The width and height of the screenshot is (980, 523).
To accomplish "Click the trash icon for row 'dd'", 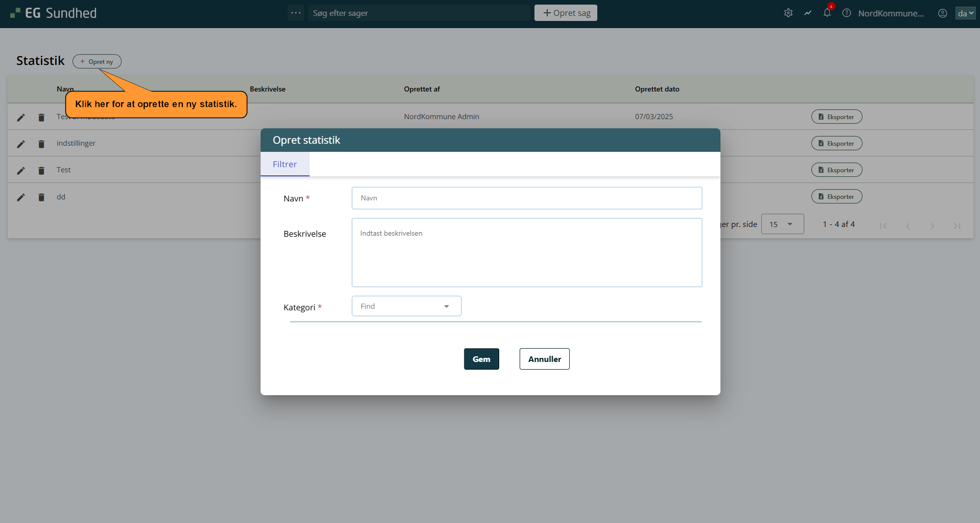I will (41, 197).
